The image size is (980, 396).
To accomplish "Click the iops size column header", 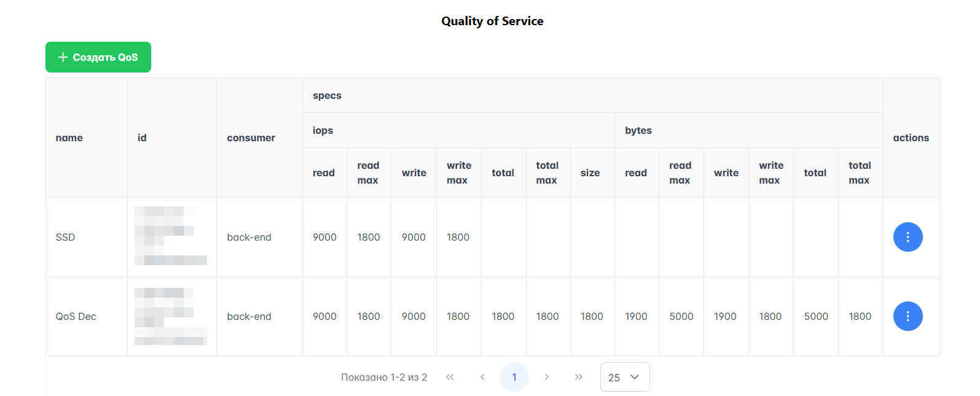I will click(590, 173).
